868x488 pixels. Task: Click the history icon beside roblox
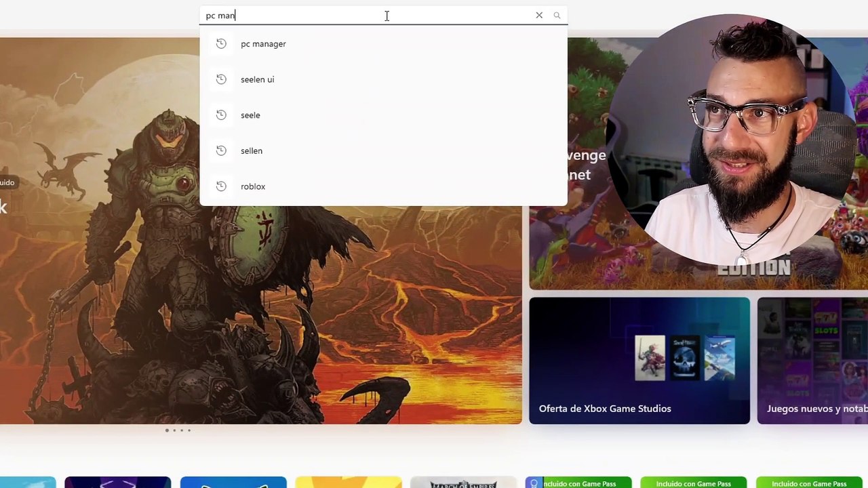[x=221, y=186]
